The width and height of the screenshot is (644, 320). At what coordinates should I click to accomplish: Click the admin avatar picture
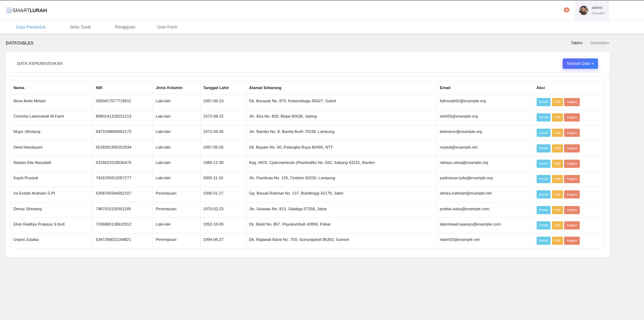point(583,10)
